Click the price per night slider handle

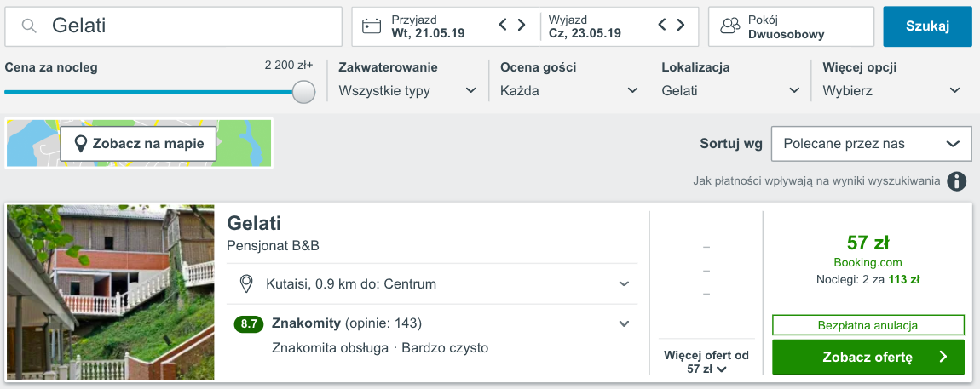point(303,91)
